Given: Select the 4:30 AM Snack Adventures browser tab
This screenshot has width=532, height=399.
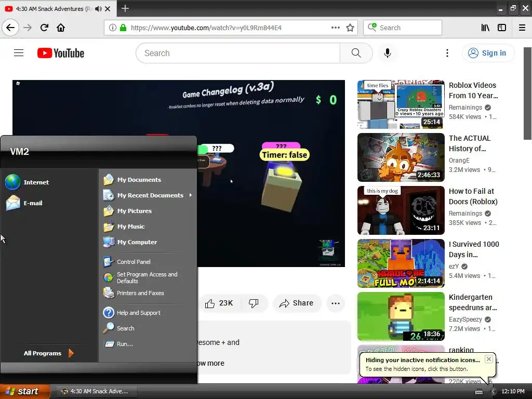Looking at the screenshot, I should [58, 9].
